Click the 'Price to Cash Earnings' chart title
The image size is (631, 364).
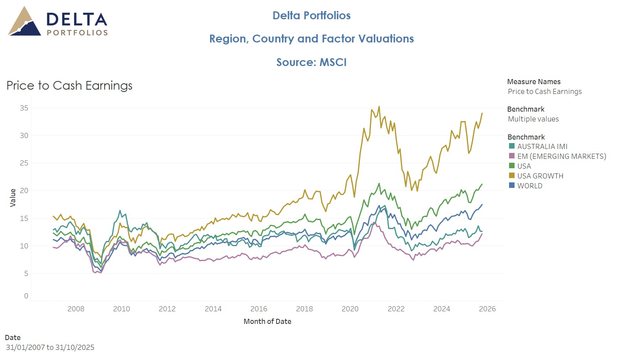pyautogui.click(x=69, y=86)
